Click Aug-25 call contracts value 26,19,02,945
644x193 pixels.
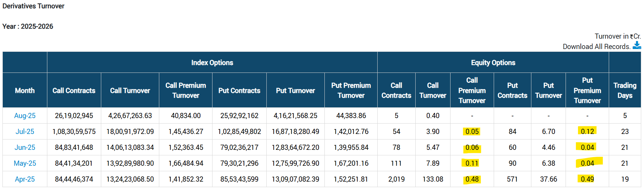tap(74, 116)
